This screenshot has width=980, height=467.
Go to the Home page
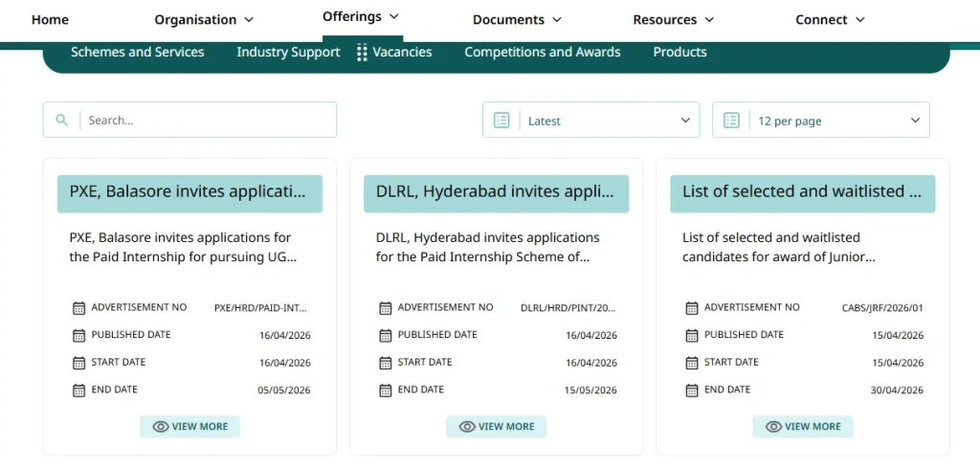(x=50, y=19)
